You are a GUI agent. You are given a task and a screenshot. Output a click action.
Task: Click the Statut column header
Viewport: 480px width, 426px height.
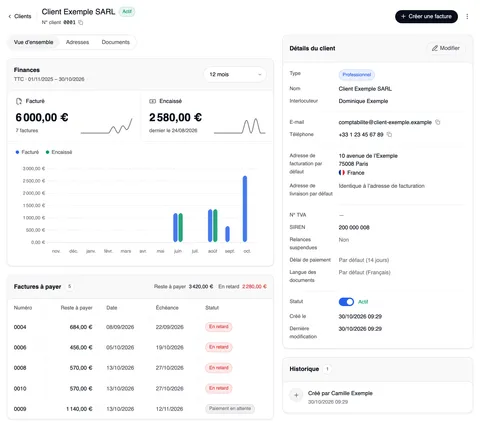point(212,308)
